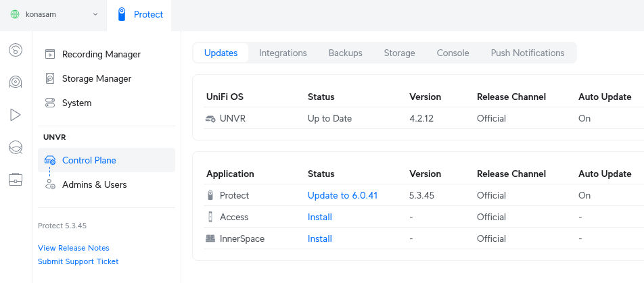Open the playback triangle icon in left rail
Viewport: 644px width, 283px height.
click(16, 115)
